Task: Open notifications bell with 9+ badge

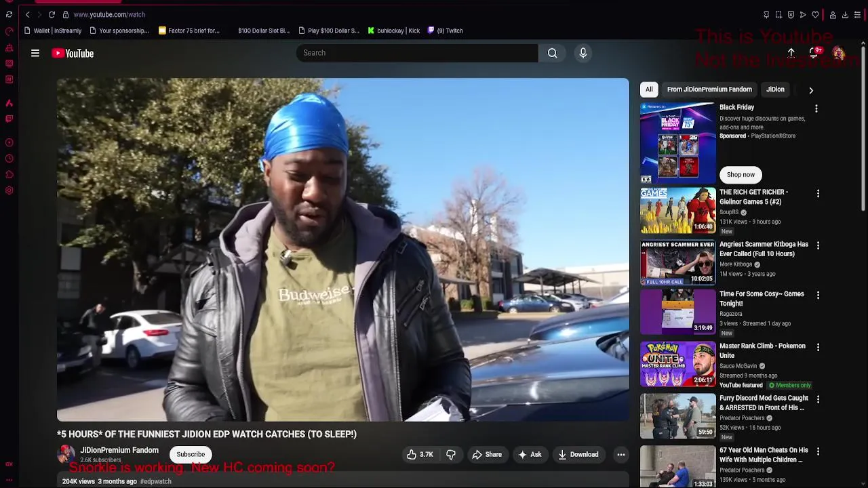Action: tap(814, 53)
